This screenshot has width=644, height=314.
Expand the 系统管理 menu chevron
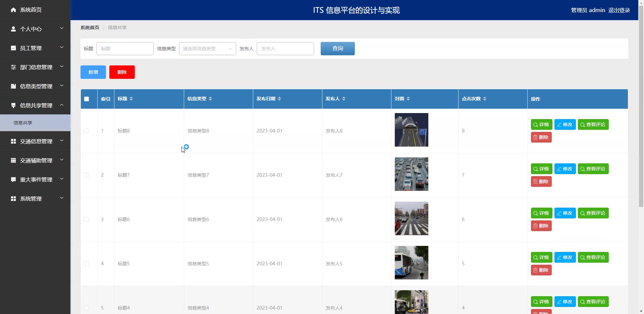62,198
